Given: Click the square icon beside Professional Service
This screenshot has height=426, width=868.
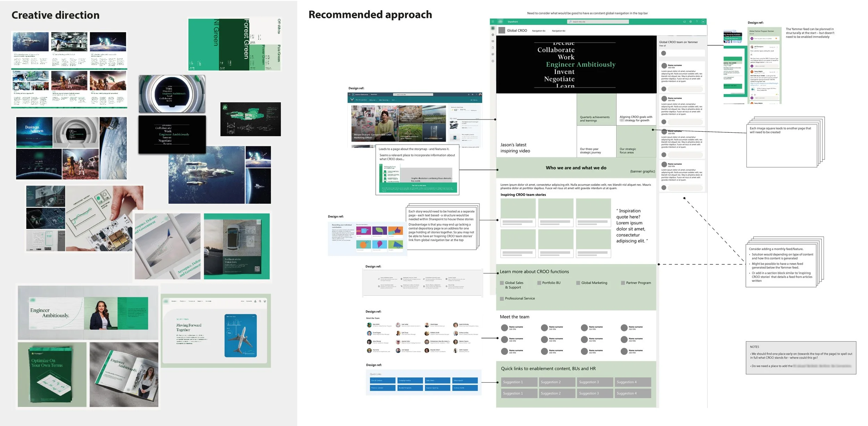Looking at the screenshot, I should (502, 298).
